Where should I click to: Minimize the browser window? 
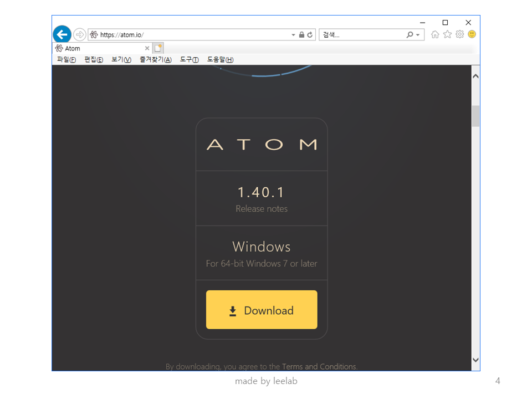pos(422,23)
